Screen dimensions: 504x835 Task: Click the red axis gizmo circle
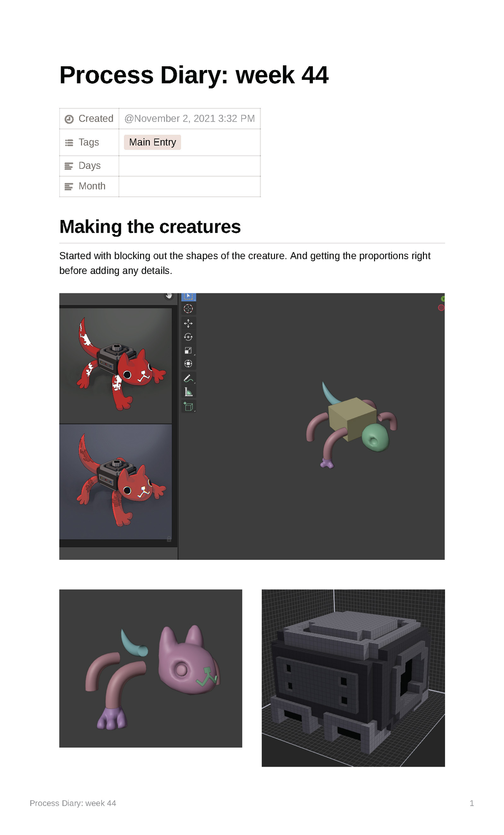[441, 308]
